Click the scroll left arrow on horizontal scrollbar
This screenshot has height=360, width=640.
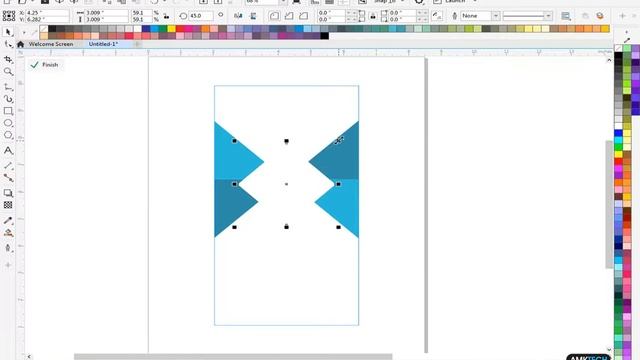point(29,357)
